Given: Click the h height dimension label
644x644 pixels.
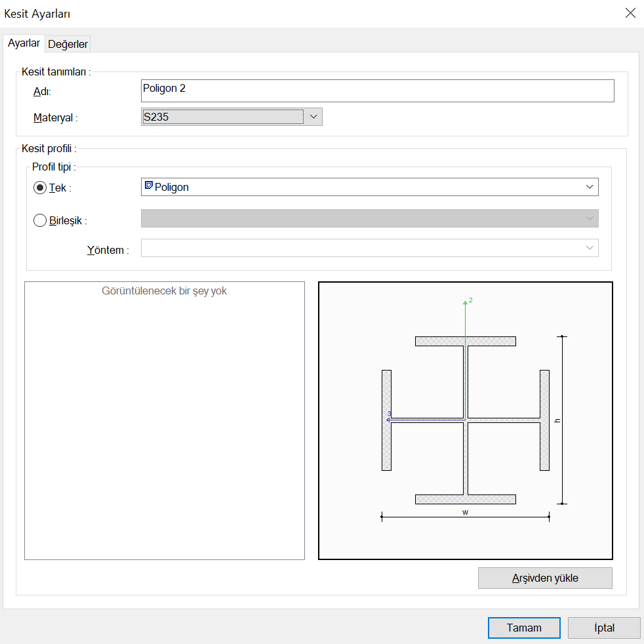Looking at the screenshot, I should click(557, 420).
